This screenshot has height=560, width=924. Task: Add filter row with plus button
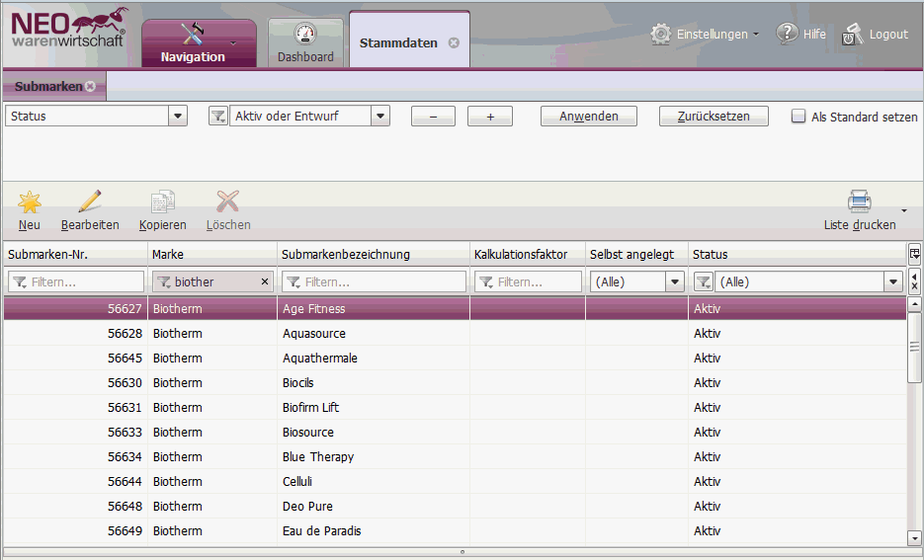click(490, 117)
